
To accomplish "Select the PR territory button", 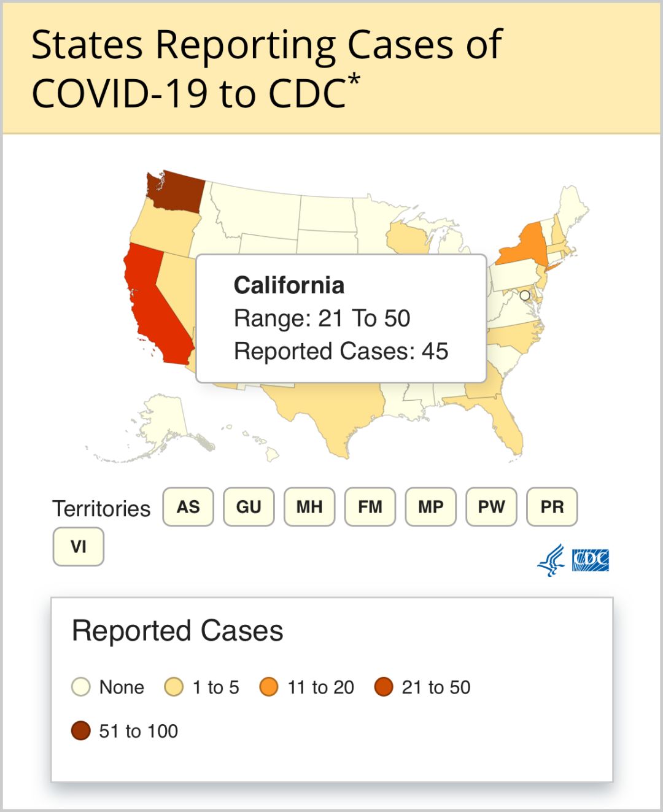I will (x=552, y=507).
